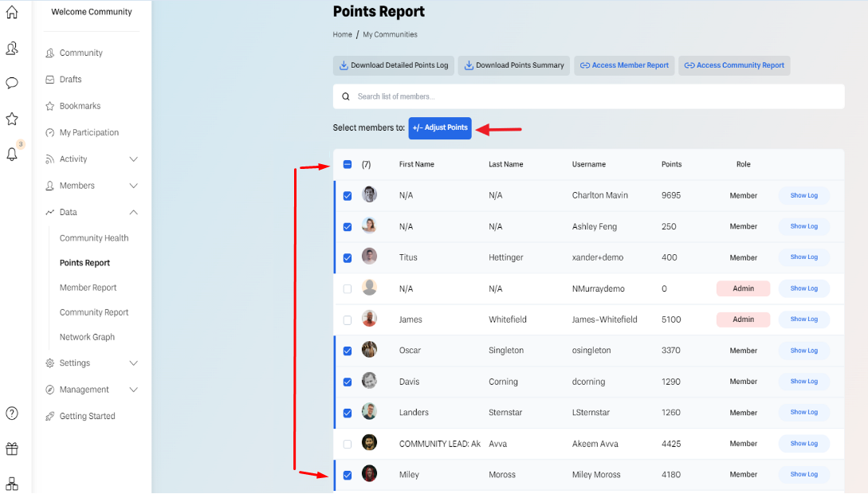Check Akeem Avva's row checkbox

[x=347, y=444]
